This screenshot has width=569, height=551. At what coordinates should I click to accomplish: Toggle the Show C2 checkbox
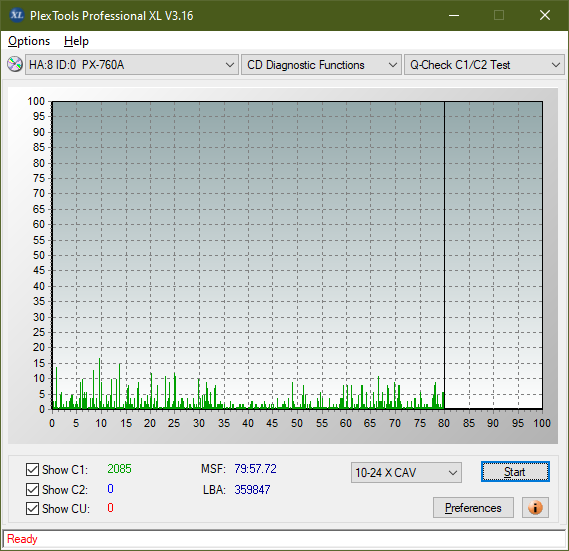pos(32,489)
